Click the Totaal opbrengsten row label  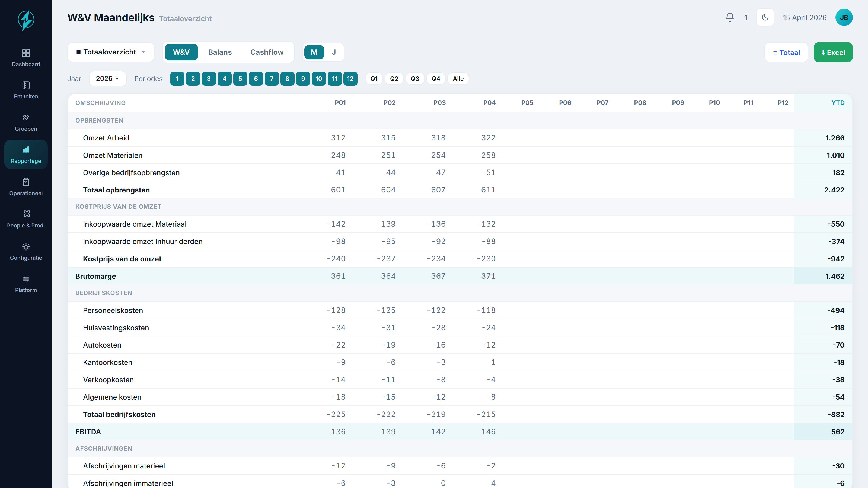tap(116, 190)
